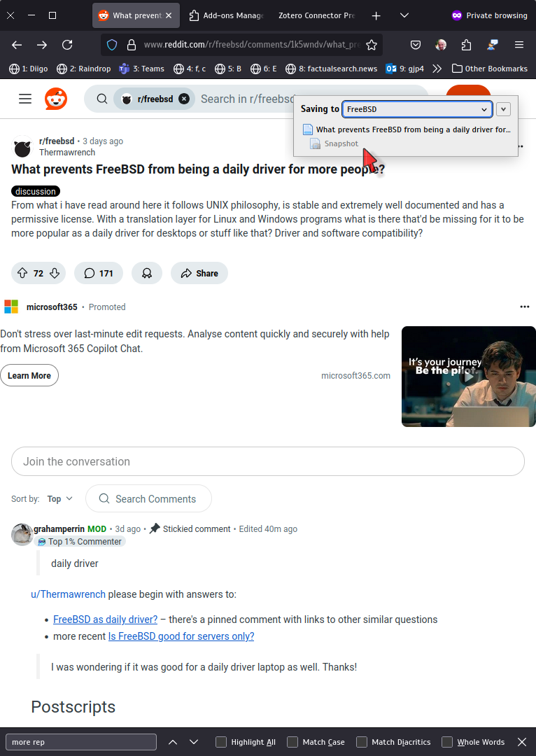This screenshot has width=536, height=756.
Task: Click the Learn More ad button
Action: [x=29, y=376]
